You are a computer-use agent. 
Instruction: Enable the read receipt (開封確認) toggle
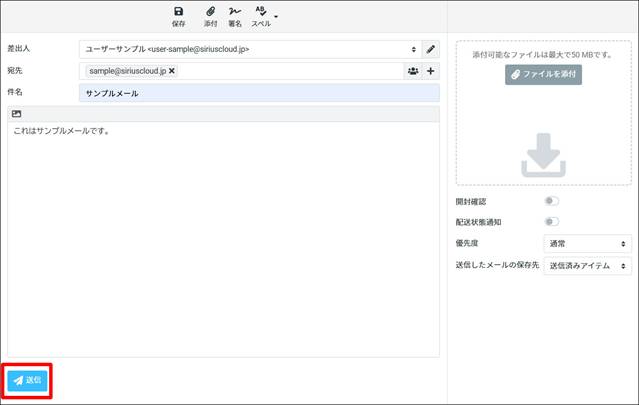pos(551,201)
